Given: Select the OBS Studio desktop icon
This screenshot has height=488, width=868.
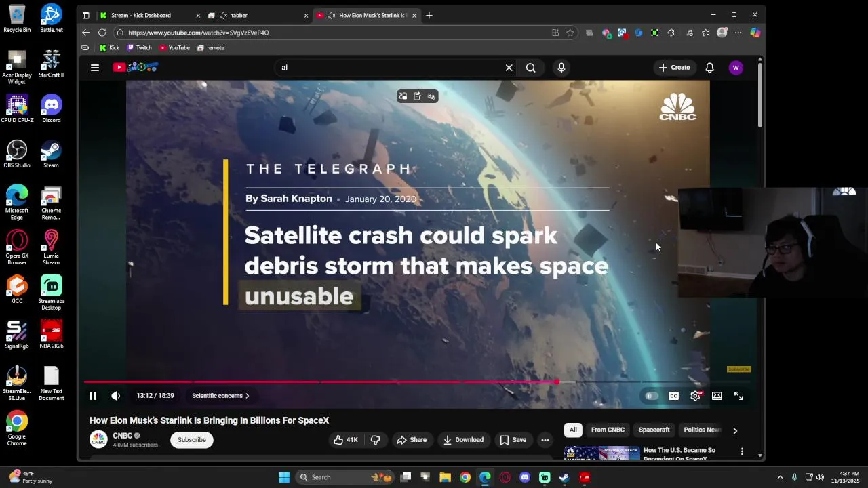Looking at the screenshot, I should [17, 154].
